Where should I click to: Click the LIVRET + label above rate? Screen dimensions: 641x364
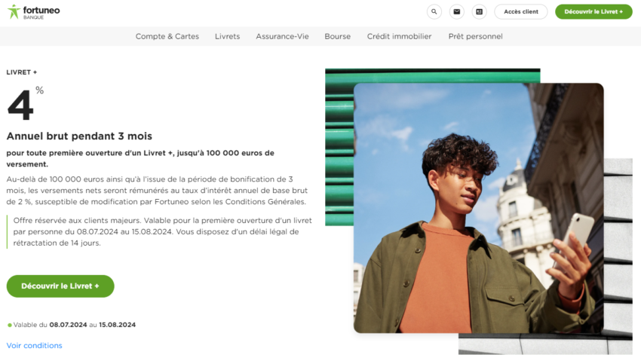[22, 72]
